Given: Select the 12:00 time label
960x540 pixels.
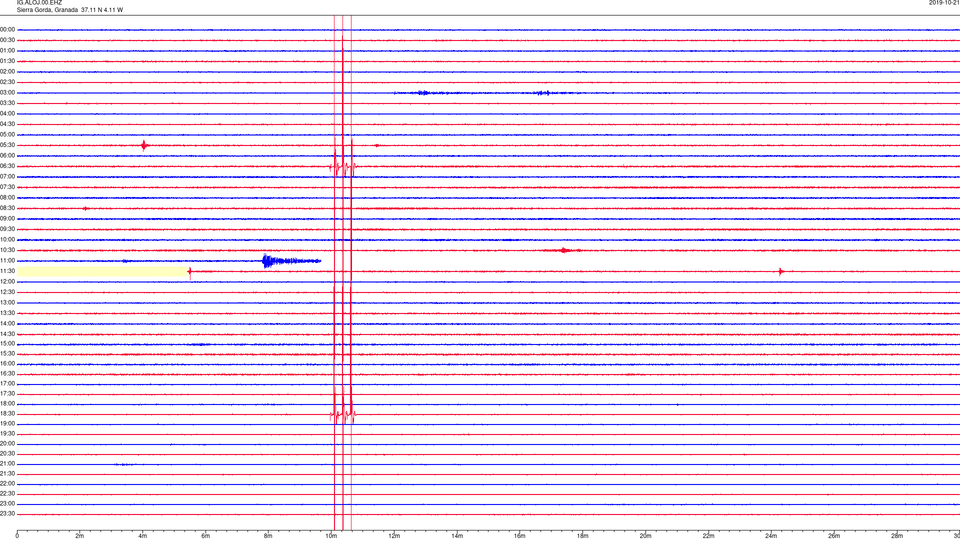Looking at the screenshot, I should point(7,282).
